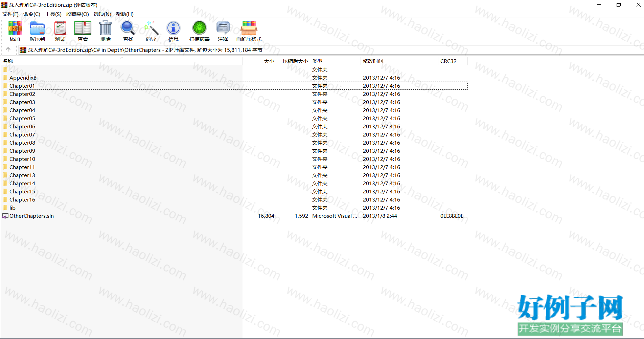Screen dimensions: 644x339
Task: Click the archive icon in address bar
Action: click(23, 50)
